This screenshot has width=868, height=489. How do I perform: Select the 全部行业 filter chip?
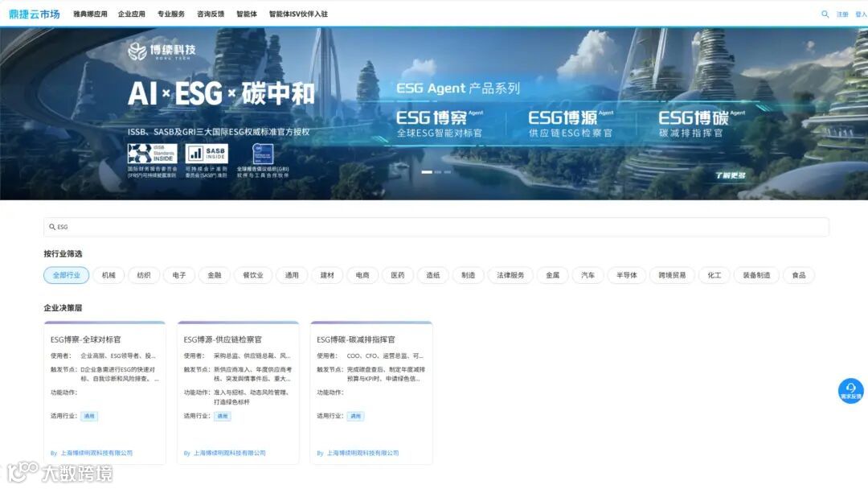(67, 275)
